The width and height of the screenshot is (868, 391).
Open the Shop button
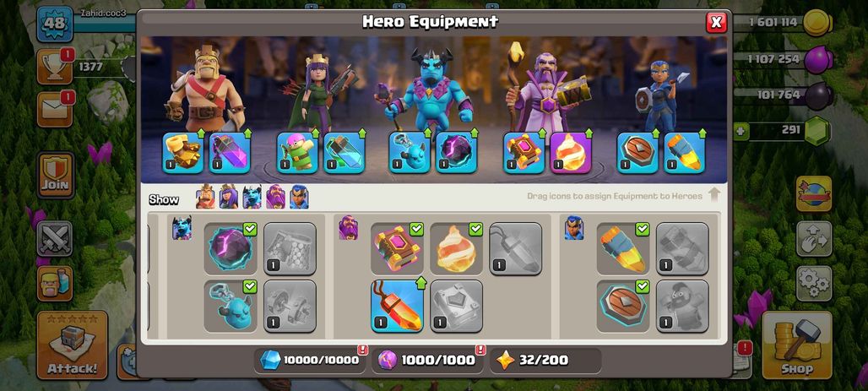tap(796, 345)
